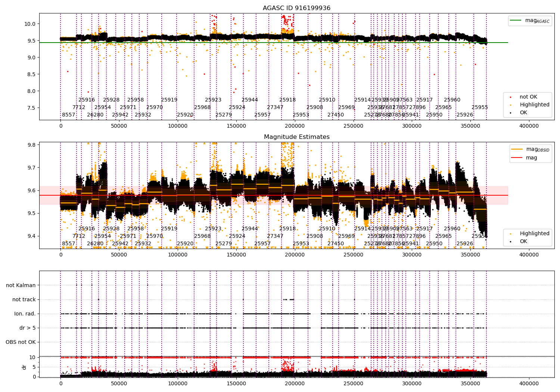The height and width of the screenshot is (392, 560).
Task: Click obsid label 27347 in top plot
Action: (x=275, y=108)
